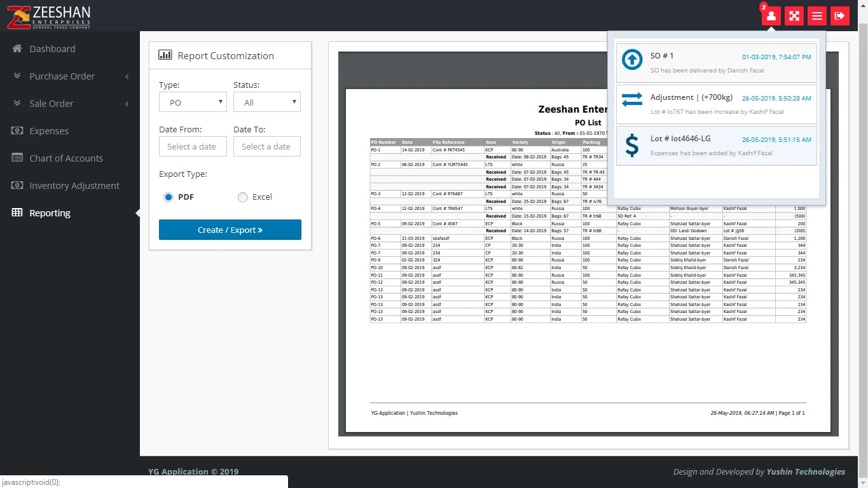Expand the Purchase Order submenu
The image size is (868, 488).
click(70, 76)
